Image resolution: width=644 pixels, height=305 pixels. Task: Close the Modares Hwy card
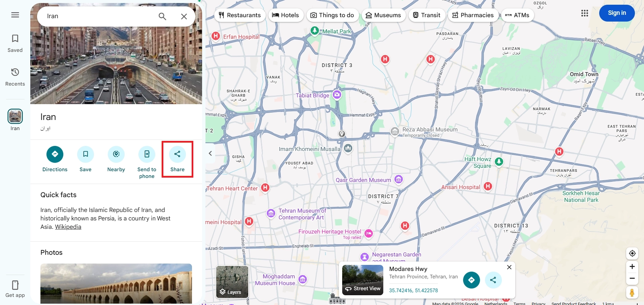509,267
